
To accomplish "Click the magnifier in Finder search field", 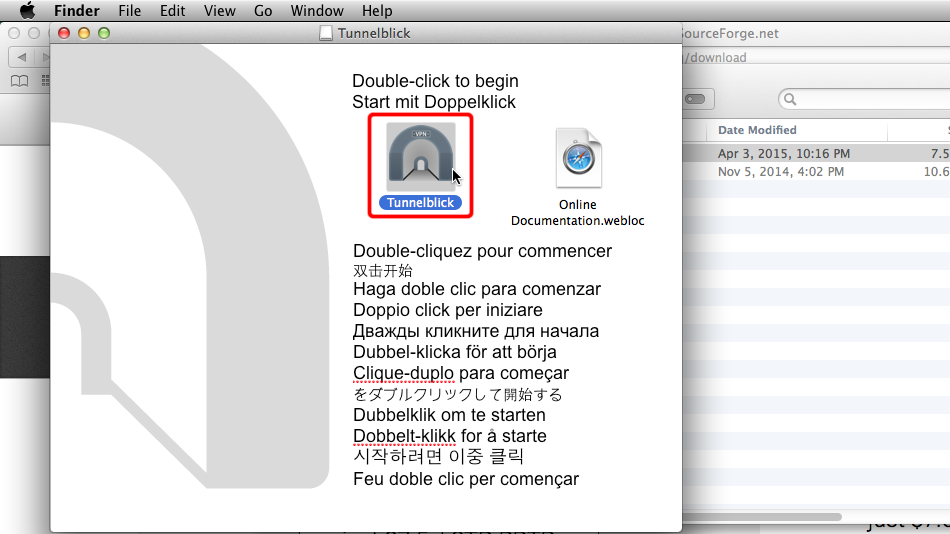I will click(790, 99).
